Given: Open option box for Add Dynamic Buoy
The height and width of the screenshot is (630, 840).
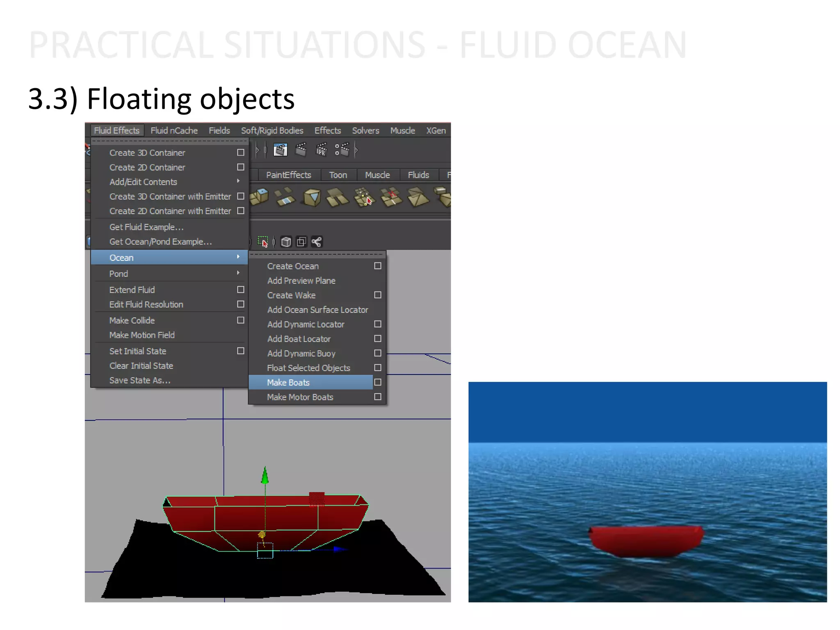Looking at the screenshot, I should pyautogui.click(x=378, y=354).
